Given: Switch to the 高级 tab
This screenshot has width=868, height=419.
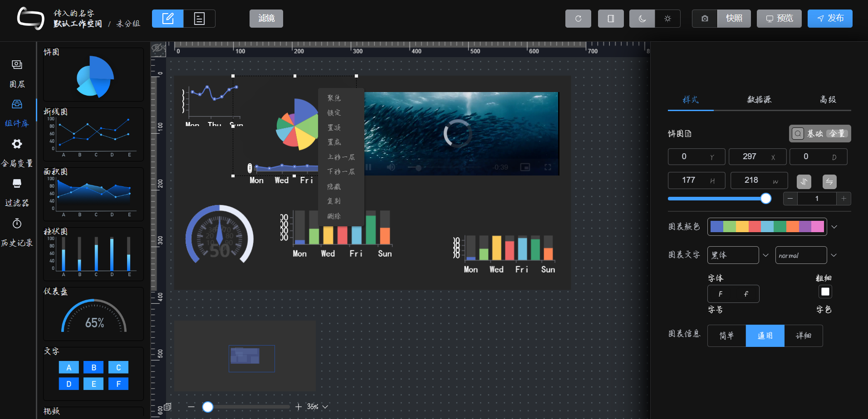Looking at the screenshot, I should pos(828,100).
